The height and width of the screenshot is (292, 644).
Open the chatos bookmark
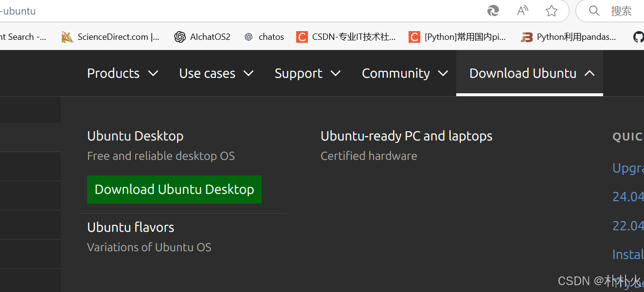264,37
